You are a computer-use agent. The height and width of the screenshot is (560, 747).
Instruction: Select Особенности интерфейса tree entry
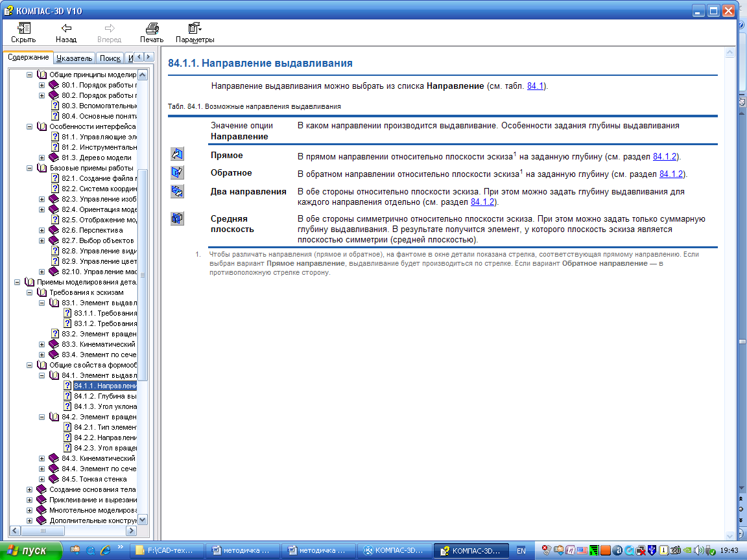pyautogui.click(x=93, y=126)
